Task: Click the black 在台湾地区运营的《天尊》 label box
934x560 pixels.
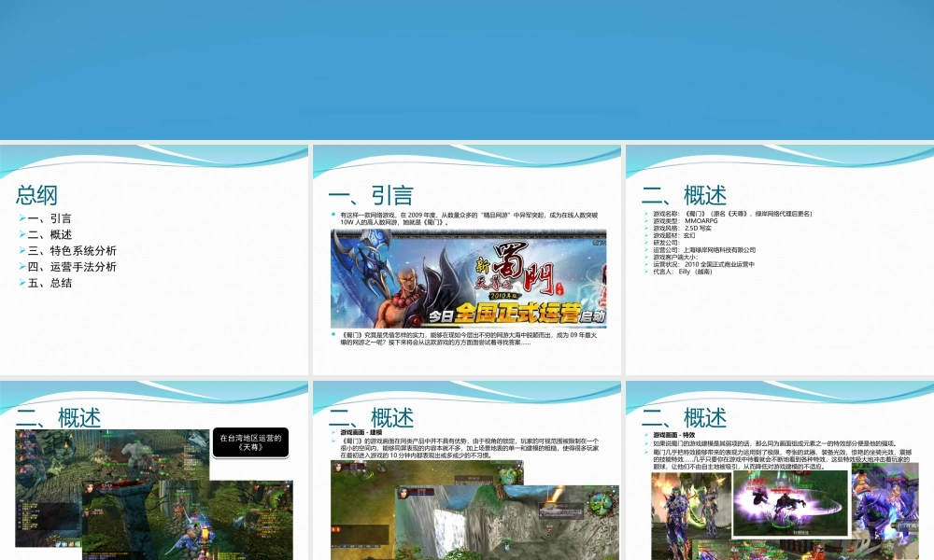Action: click(x=250, y=442)
